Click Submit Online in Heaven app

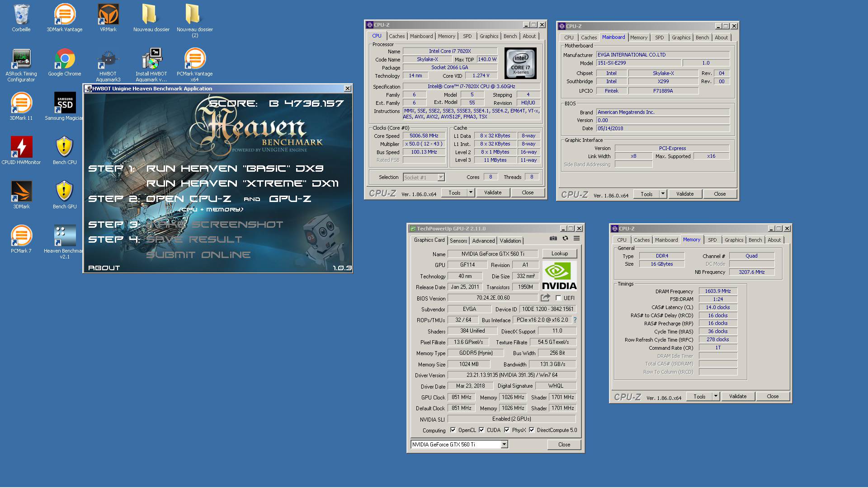pos(198,255)
